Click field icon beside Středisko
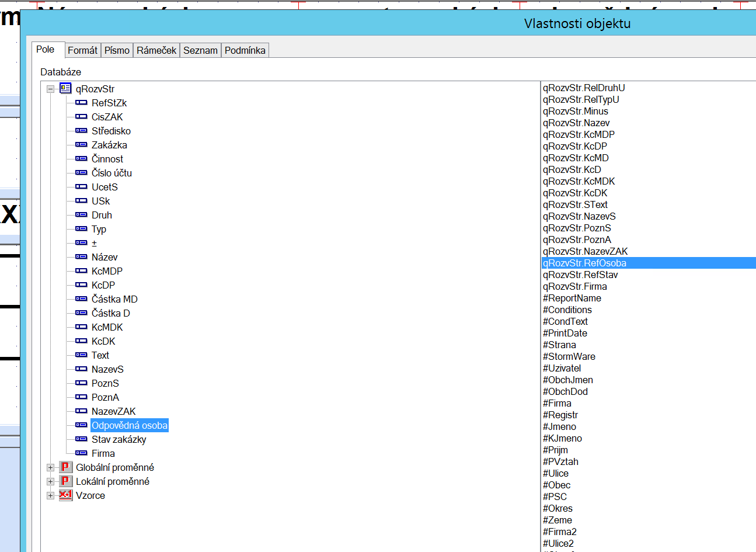This screenshot has width=756, height=552. tap(81, 131)
